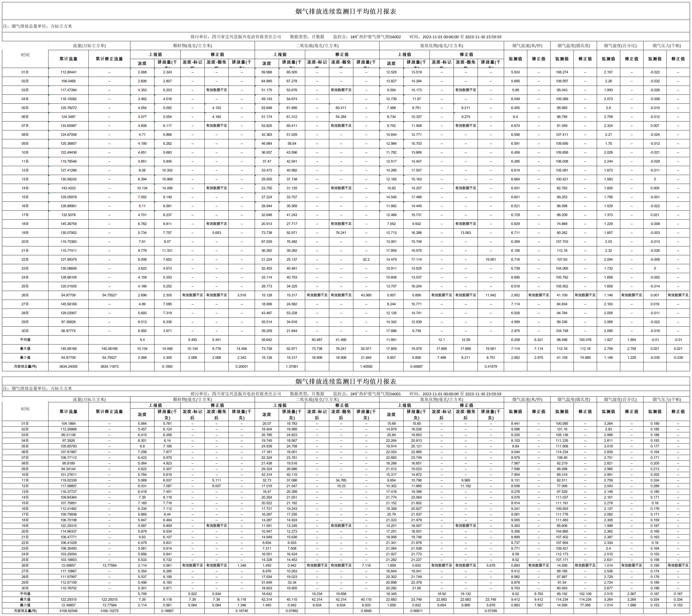Click cumulative flow cell 104.1864
692x616 pixels.
click(x=68, y=424)
